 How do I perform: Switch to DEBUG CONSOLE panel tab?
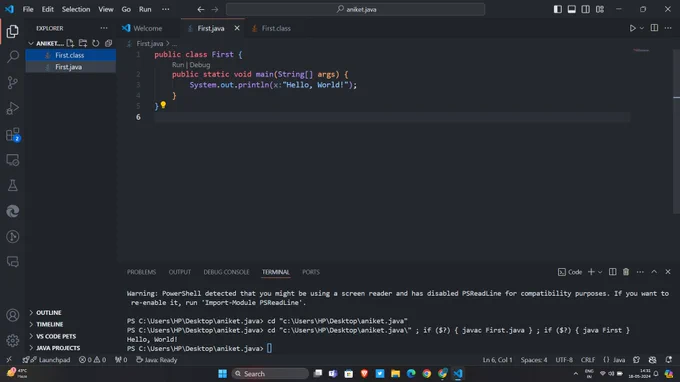point(226,272)
